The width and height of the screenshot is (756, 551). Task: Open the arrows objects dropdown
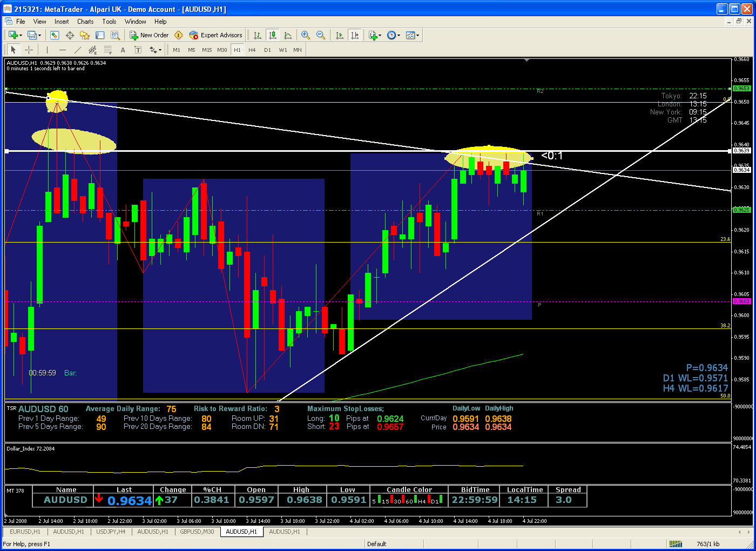coord(156,50)
